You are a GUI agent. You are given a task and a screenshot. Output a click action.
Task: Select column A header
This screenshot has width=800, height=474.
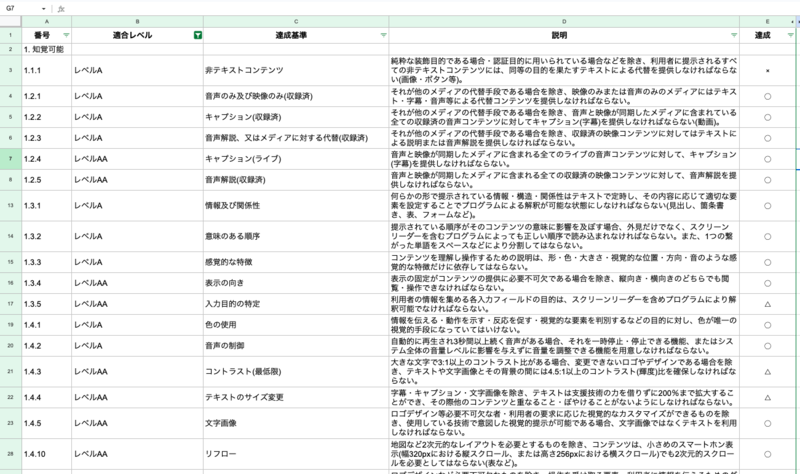[x=46, y=21]
